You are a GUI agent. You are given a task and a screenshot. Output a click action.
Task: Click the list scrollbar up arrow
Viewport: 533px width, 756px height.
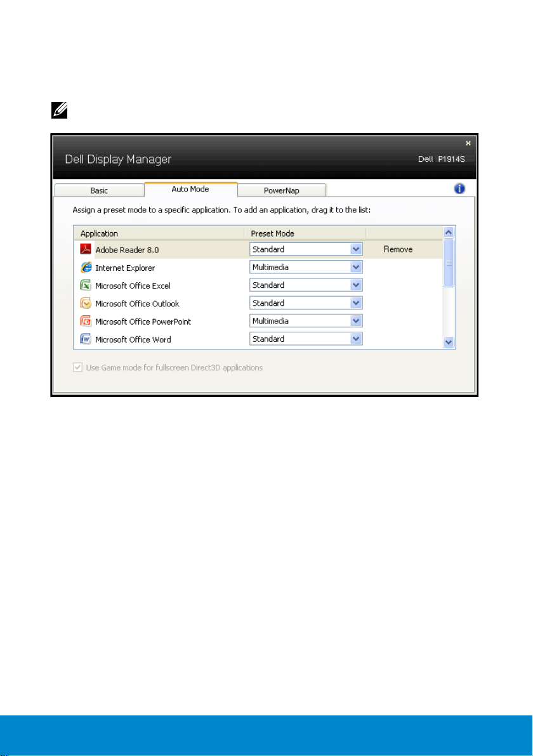pyautogui.click(x=449, y=233)
